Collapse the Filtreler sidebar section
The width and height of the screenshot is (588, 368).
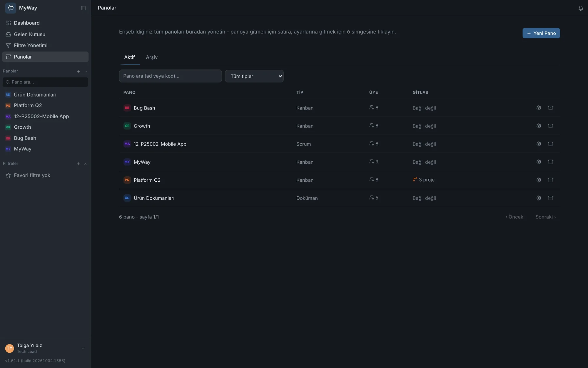[x=86, y=164]
